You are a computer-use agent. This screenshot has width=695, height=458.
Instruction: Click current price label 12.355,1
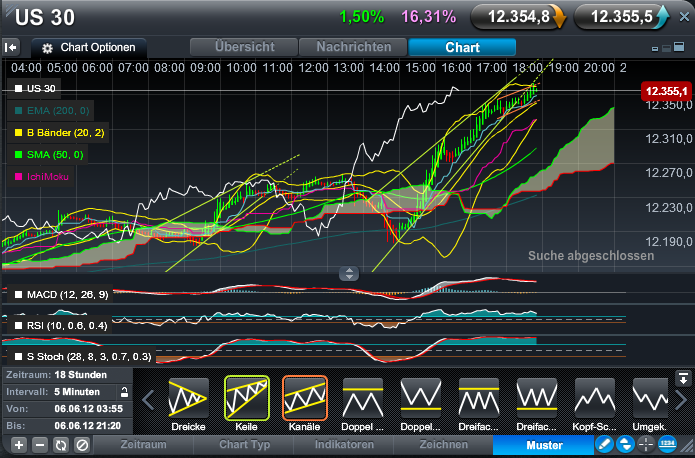pos(666,91)
